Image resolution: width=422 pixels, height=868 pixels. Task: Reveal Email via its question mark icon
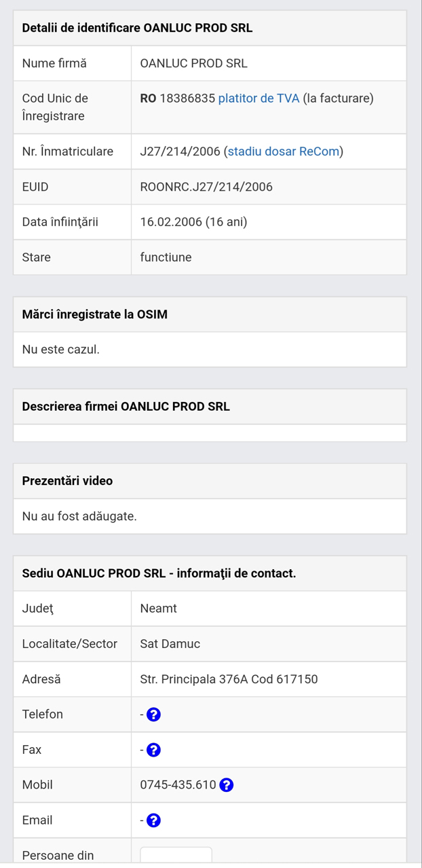click(x=153, y=820)
